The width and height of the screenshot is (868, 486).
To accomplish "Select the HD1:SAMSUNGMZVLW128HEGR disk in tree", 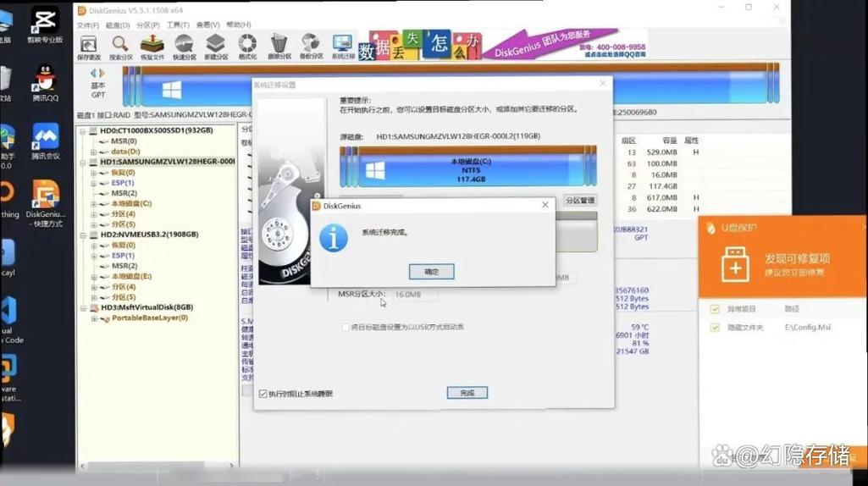I will point(167,162).
